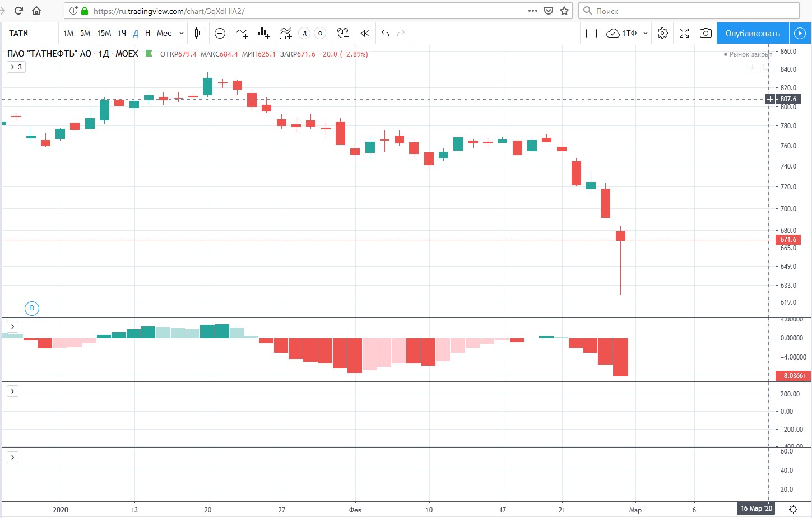Viewport: 812px width, 518px height.
Task: Start bar replay with the rewind icon
Action: tap(365, 33)
